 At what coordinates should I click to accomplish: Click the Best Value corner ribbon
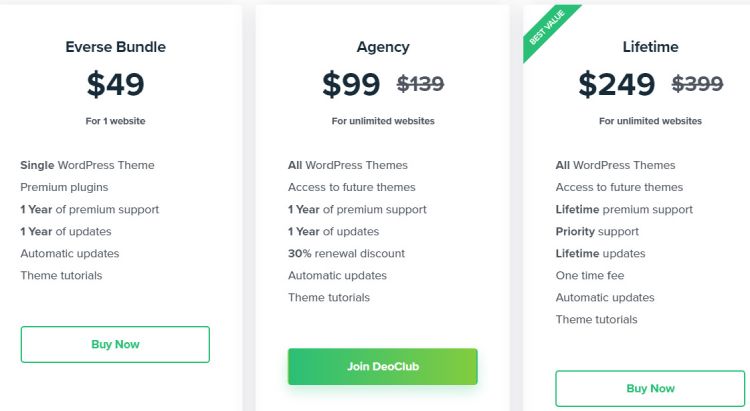coord(546,32)
